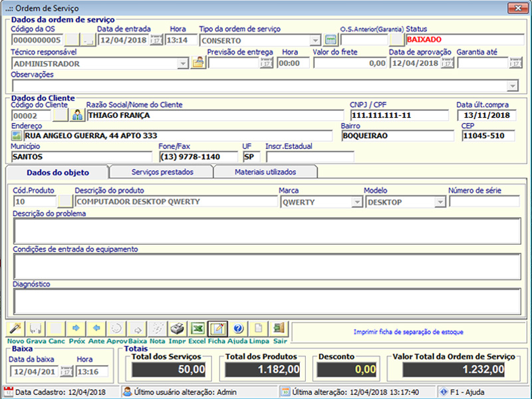This screenshot has width=532, height=399.
Task: Click the Última alteração status bar entry
Action: pyautogui.click(x=358, y=392)
